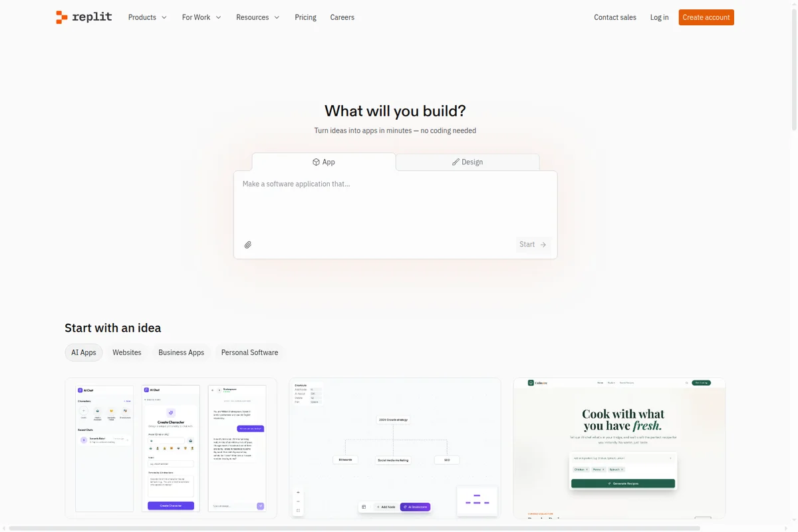Attach a file using the paperclip icon
The height and width of the screenshot is (532, 798).
247,245
